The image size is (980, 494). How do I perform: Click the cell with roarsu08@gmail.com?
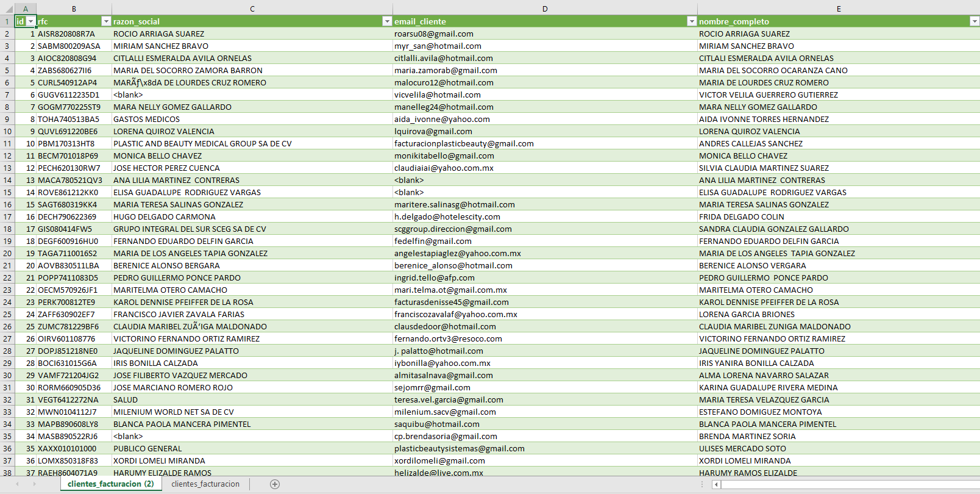(x=545, y=34)
